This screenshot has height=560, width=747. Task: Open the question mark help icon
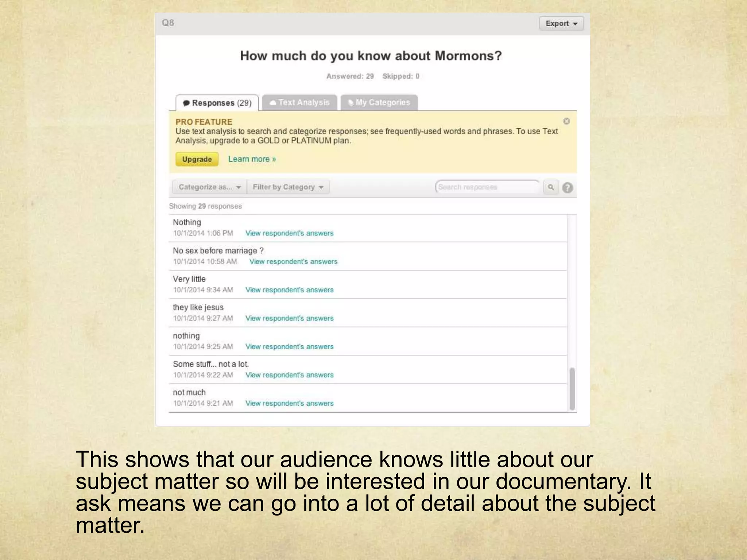click(568, 188)
